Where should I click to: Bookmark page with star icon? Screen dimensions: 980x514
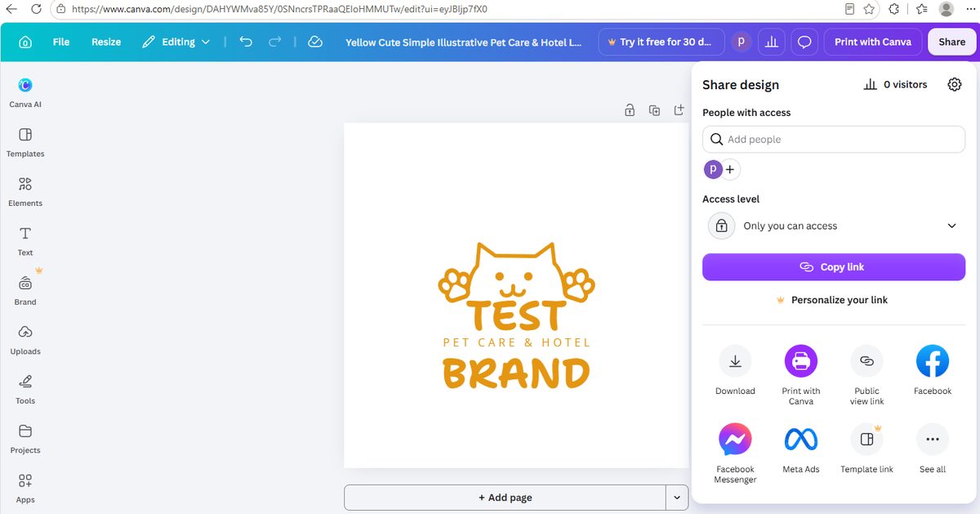869,9
